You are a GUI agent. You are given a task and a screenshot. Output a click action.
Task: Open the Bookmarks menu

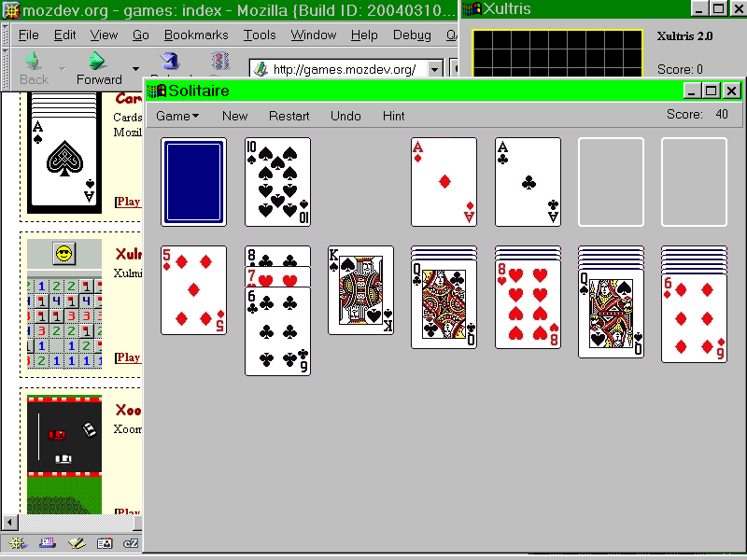click(x=196, y=35)
